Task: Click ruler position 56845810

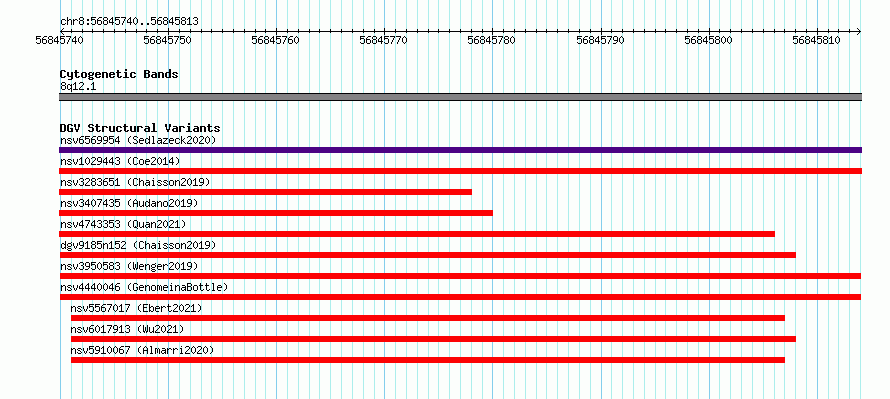Action: tap(816, 40)
